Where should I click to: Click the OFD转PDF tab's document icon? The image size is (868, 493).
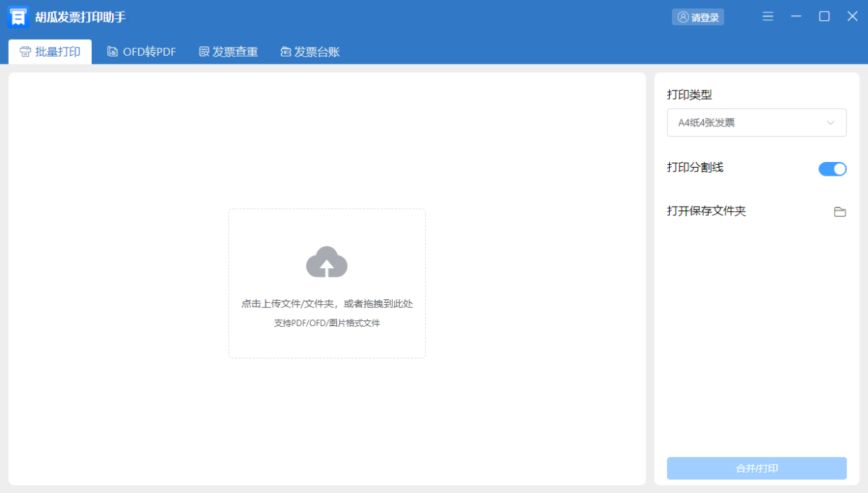(x=113, y=52)
